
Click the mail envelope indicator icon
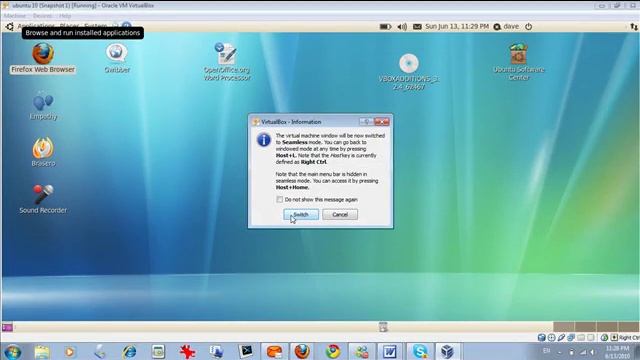(x=417, y=27)
